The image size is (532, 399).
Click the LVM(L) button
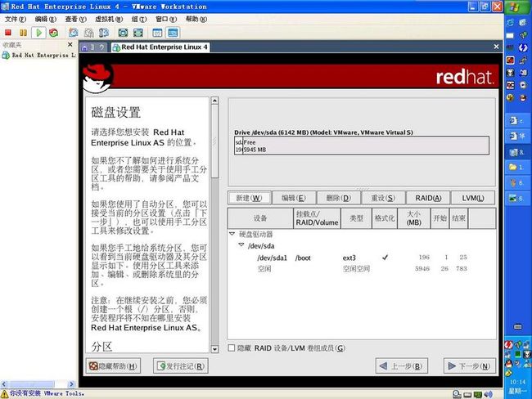(x=473, y=198)
